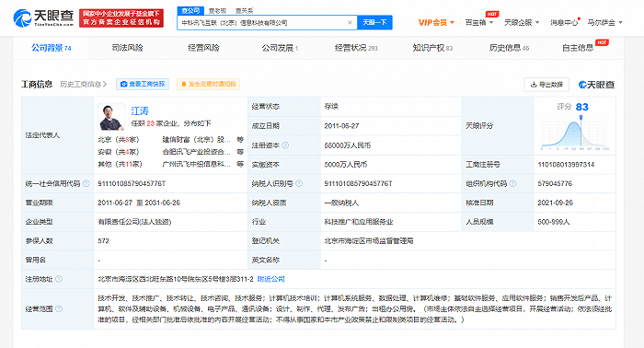The image size is (644, 348).
Task: Click the red government fund certification banner
Action: pos(121,18)
